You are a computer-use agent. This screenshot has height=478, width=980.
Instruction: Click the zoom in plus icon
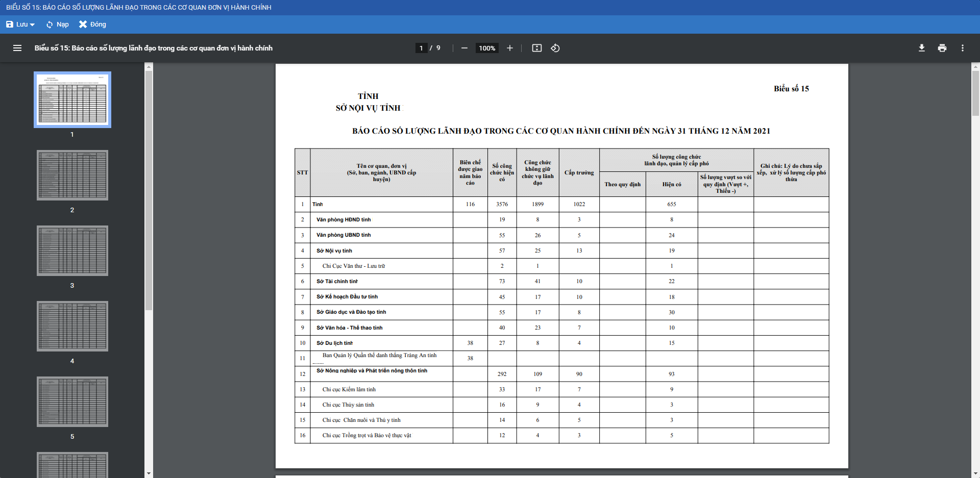click(509, 48)
